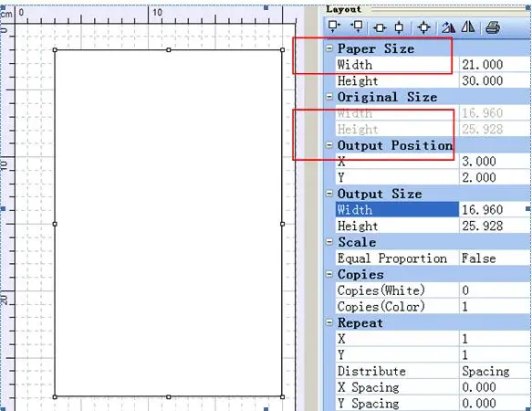Click the Layout panel title
This screenshot has width=532, height=411.
point(343,9)
